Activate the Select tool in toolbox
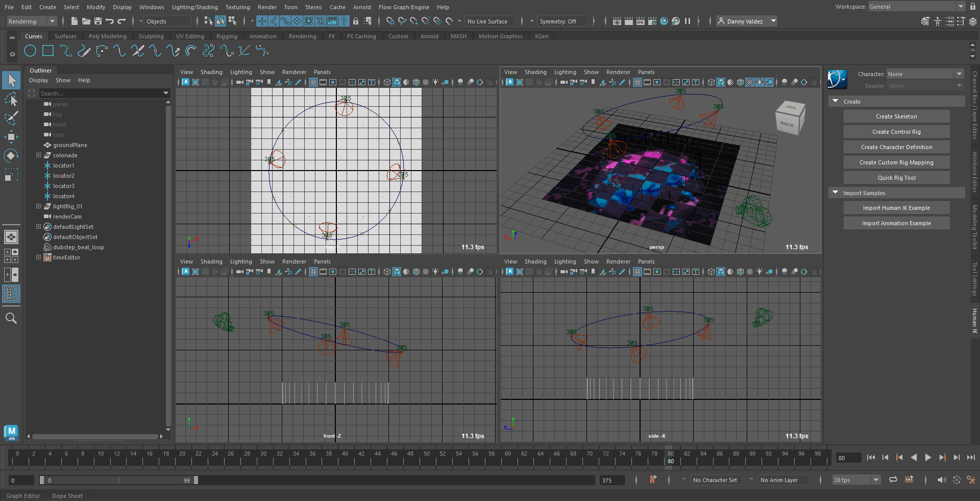 (11, 80)
